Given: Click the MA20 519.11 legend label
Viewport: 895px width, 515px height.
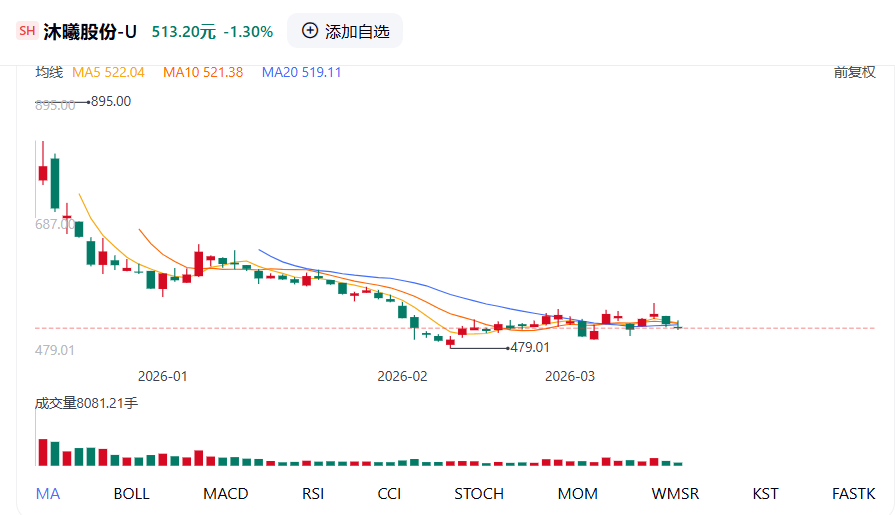Looking at the screenshot, I should [x=301, y=73].
